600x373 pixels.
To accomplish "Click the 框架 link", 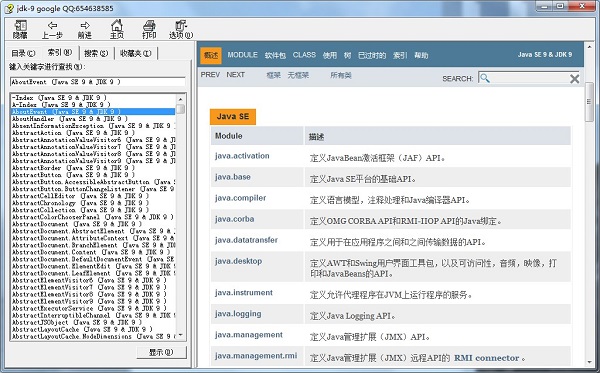I will pos(274,75).
